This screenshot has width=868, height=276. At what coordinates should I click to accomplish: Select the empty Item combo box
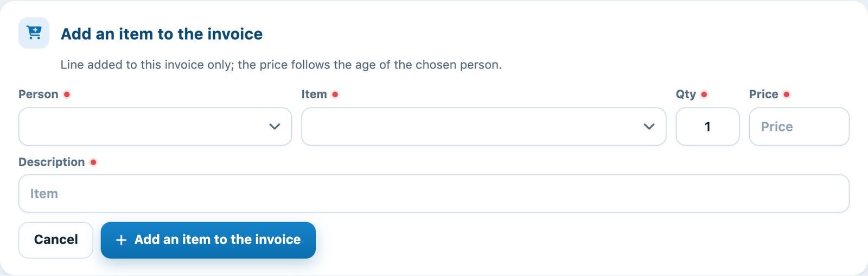tap(483, 127)
